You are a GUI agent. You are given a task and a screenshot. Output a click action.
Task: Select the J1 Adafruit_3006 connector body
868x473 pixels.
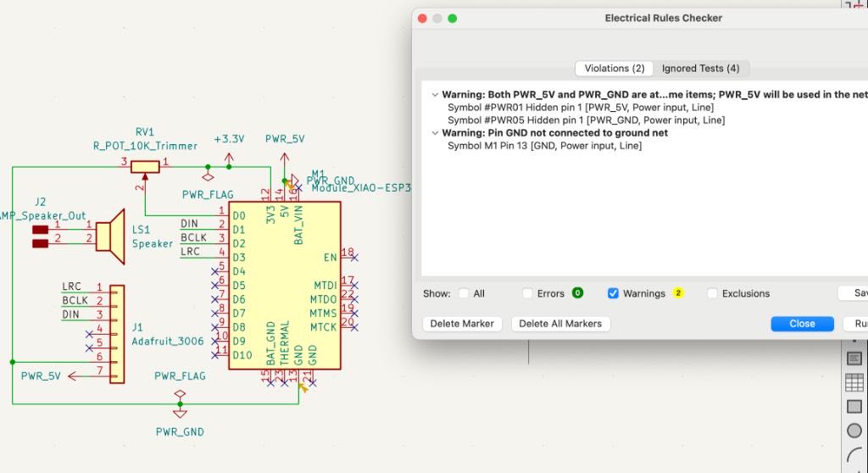pyautogui.click(x=117, y=334)
